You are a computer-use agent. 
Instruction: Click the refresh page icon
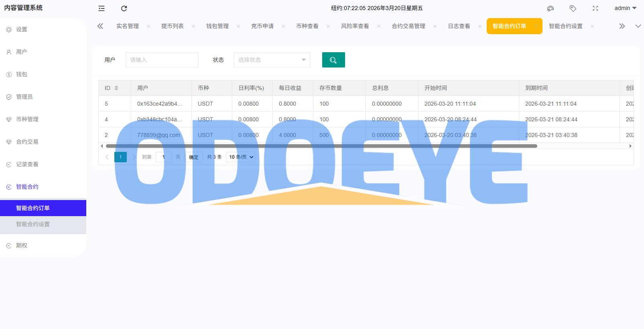click(124, 8)
